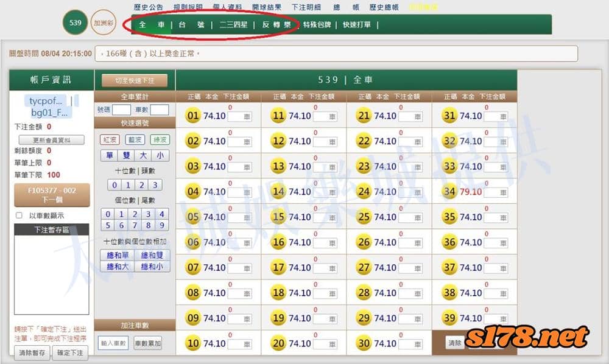The height and width of the screenshot is (364, 609).
Task: Pick yellow number ball 20
Action: coord(278,343)
